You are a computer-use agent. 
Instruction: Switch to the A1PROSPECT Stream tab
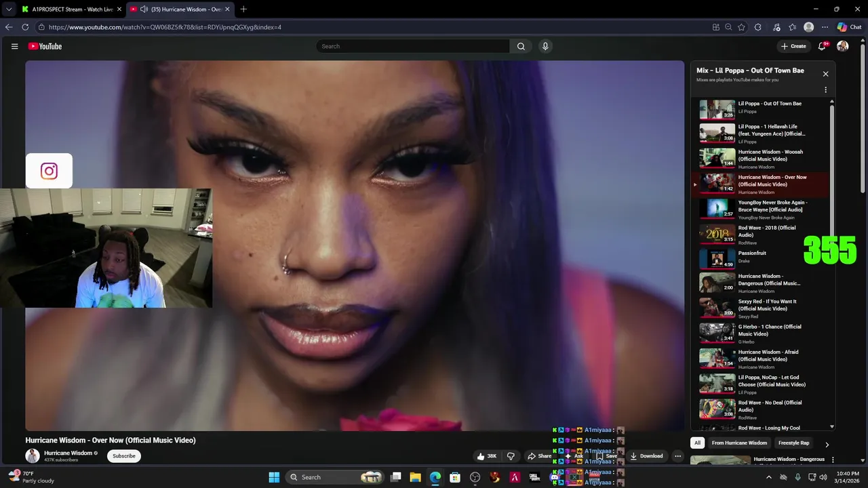pos(70,9)
